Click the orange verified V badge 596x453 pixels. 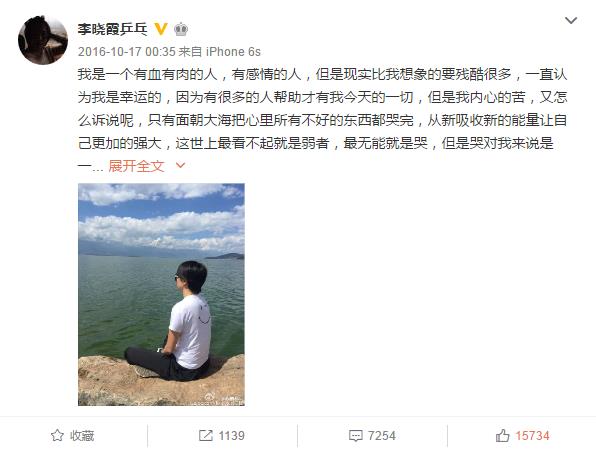161,29
